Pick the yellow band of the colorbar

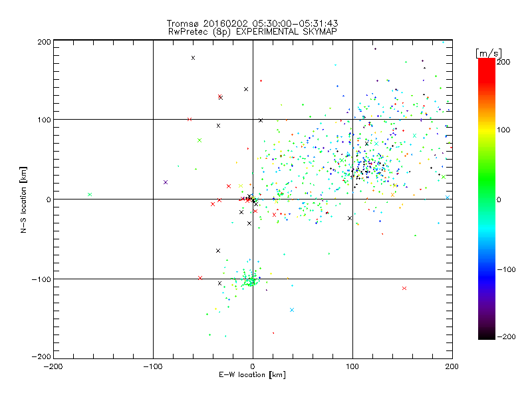(x=487, y=130)
